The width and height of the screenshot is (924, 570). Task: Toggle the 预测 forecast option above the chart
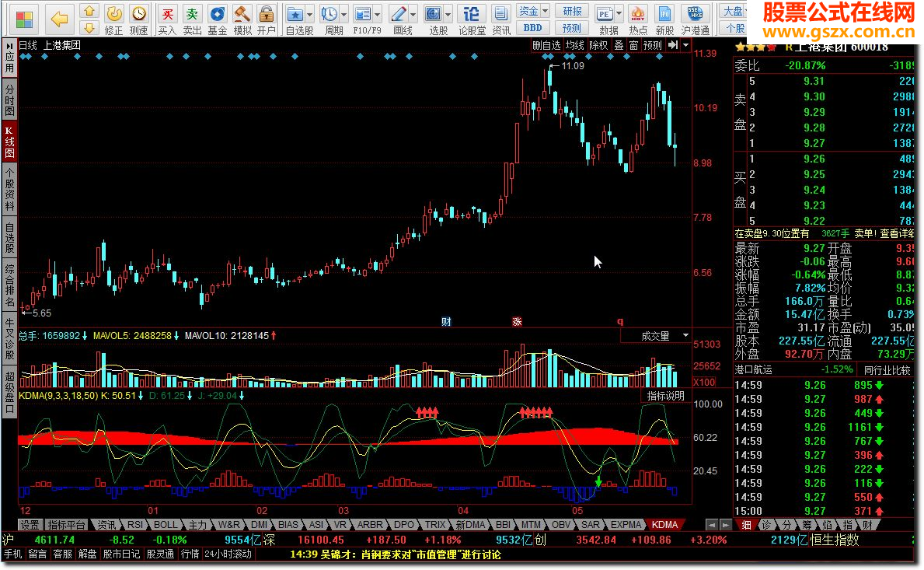coord(652,45)
